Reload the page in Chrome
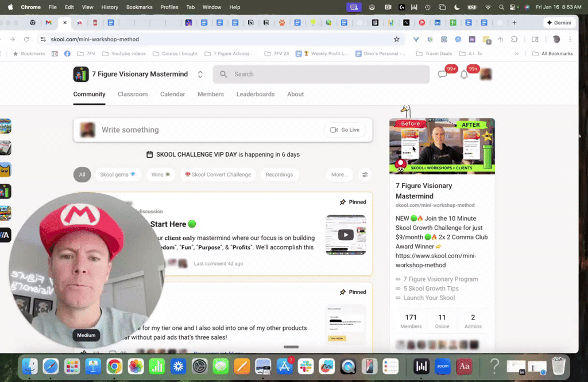Image resolution: width=588 pixels, height=382 pixels. coord(26,40)
